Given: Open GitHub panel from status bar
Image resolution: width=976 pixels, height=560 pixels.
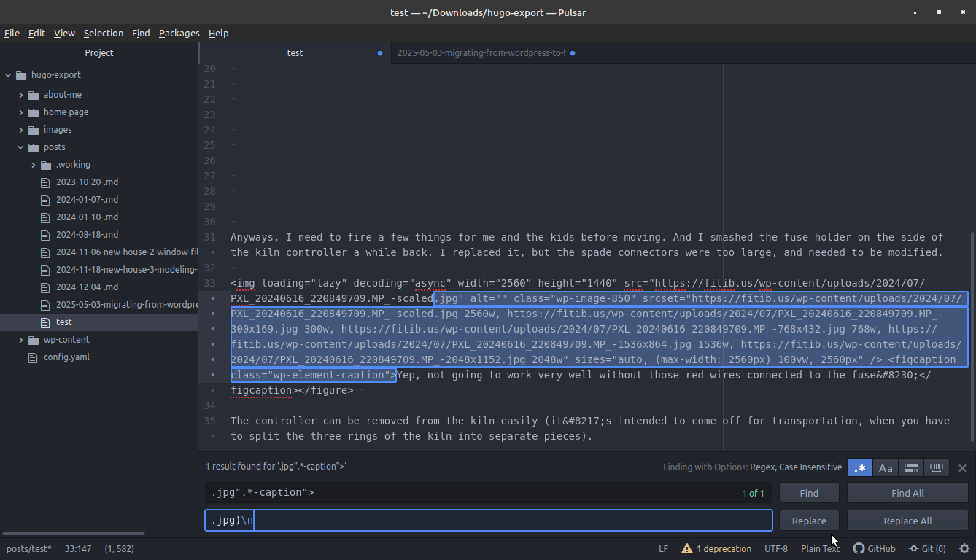Looking at the screenshot, I should [x=874, y=548].
